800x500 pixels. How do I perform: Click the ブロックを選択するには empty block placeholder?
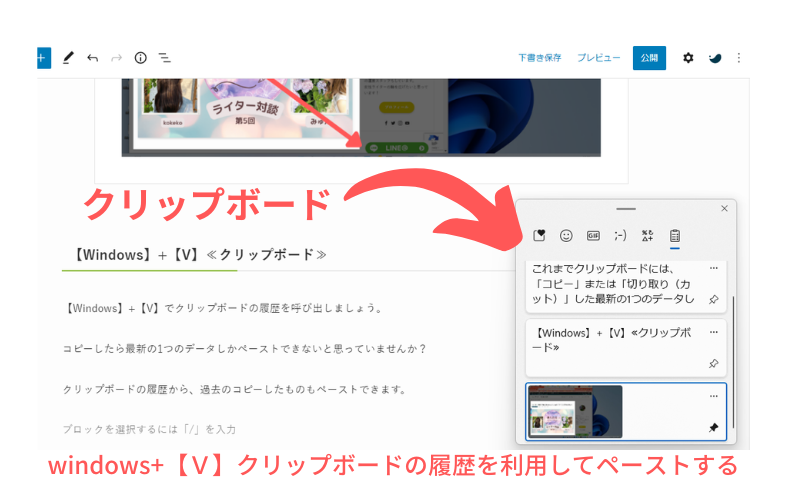pyautogui.click(x=149, y=429)
